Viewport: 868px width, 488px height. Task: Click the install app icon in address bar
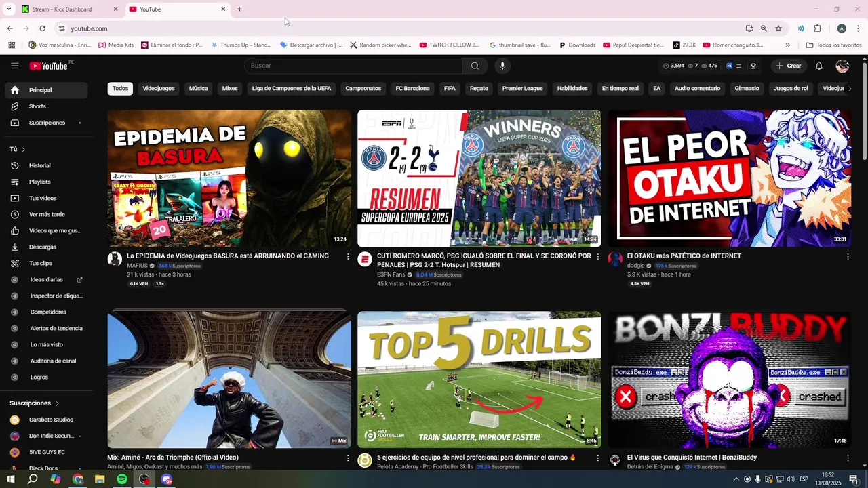pos(749,28)
